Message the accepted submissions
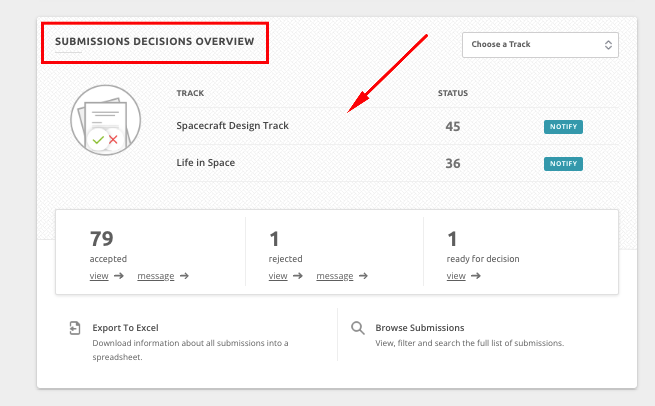The image size is (655, 406). point(156,276)
